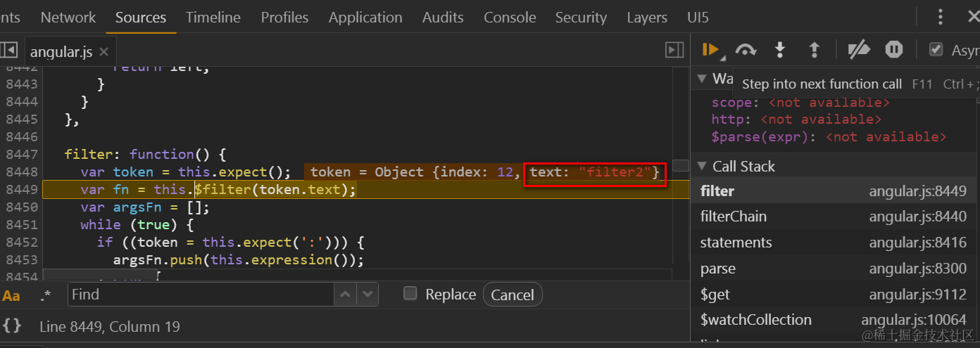Open the Security tab
The image size is (980, 348).
pyautogui.click(x=581, y=17)
